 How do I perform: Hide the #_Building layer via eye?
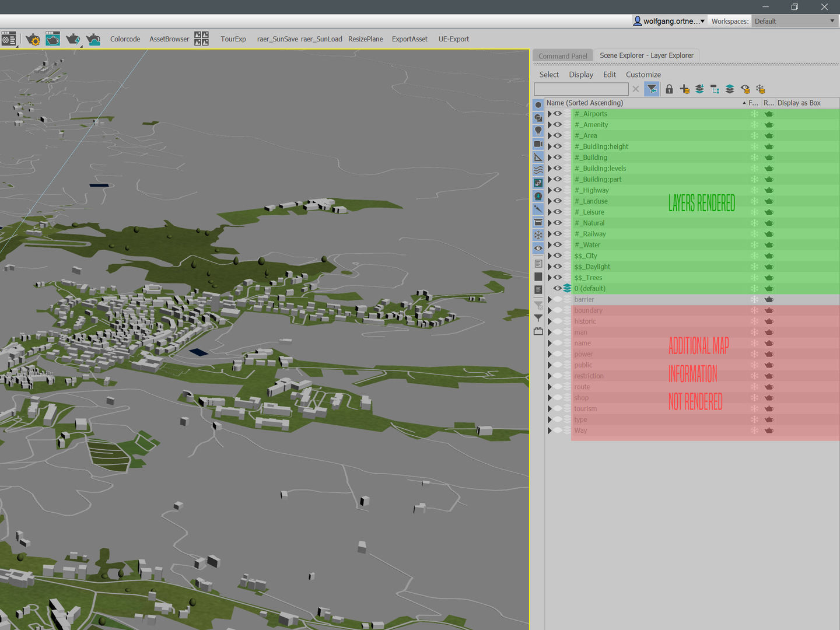[558, 157]
